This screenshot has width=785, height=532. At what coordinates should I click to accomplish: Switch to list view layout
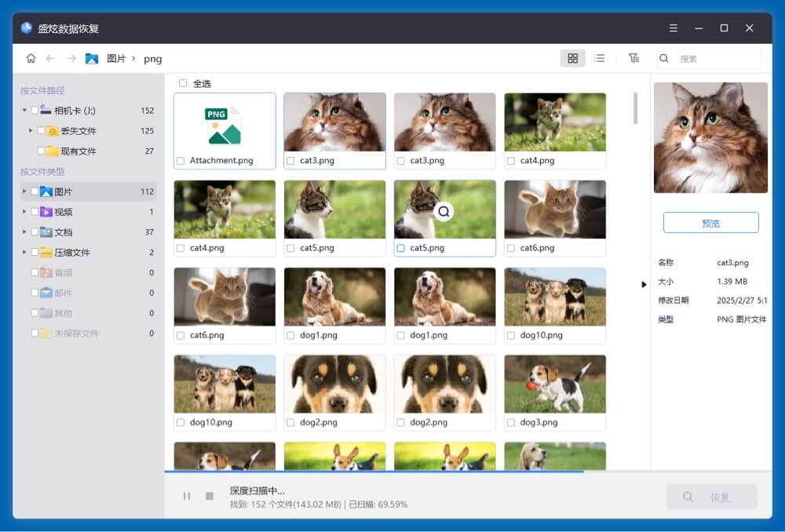tap(600, 58)
